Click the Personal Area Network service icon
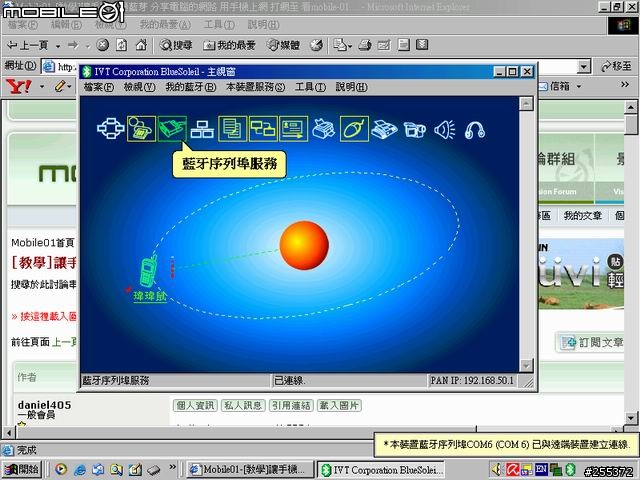640x480 pixels. [110, 129]
